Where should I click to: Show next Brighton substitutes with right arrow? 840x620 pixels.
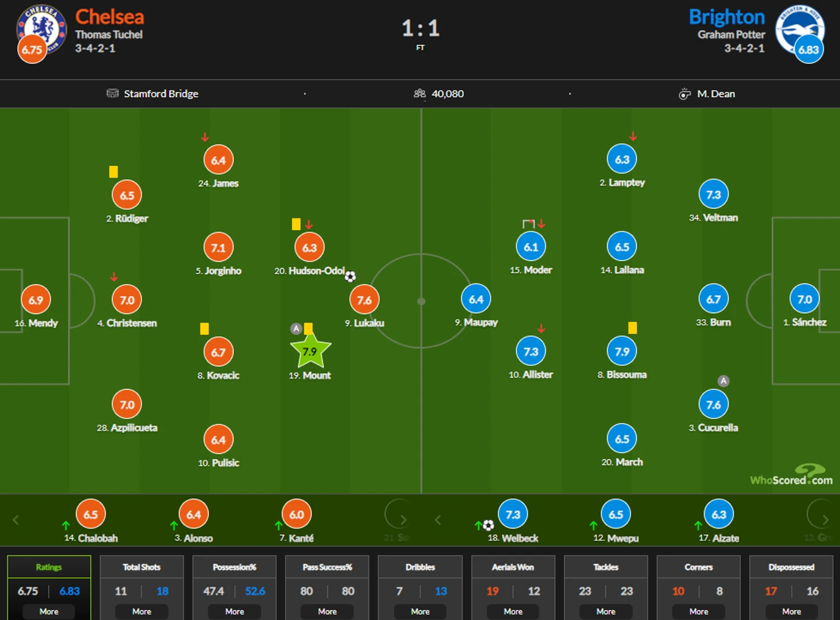(826, 520)
